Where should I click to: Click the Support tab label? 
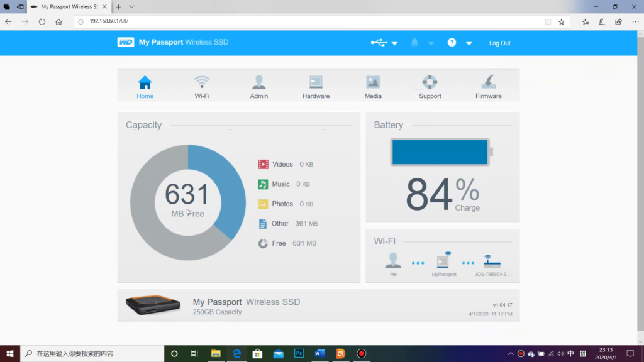point(430,96)
